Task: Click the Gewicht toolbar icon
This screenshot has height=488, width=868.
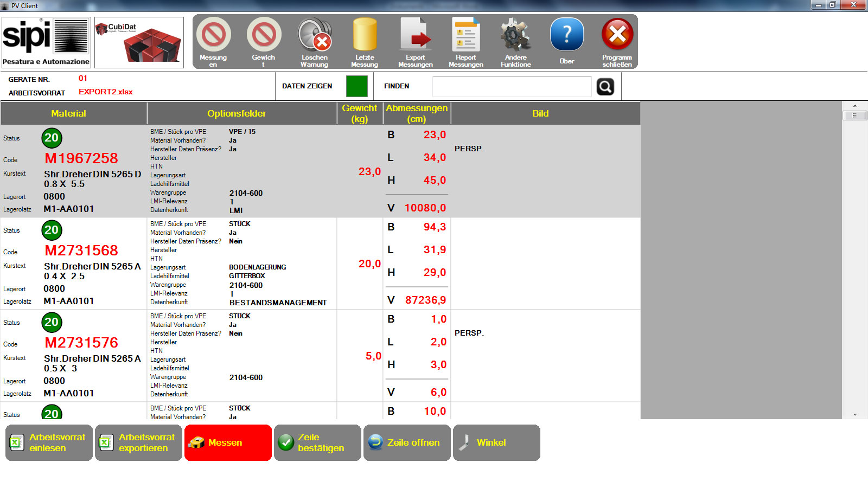Action: point(264,35)
